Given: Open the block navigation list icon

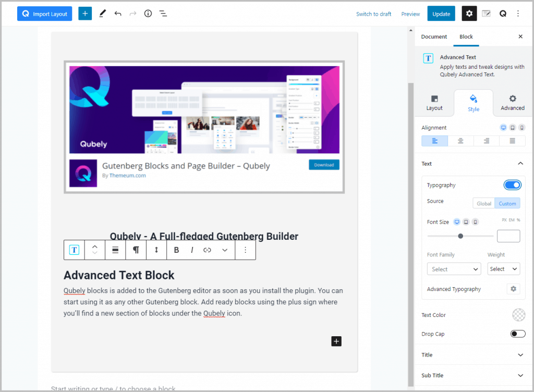Looking at the screenshot, I should (x=163, y=14).
